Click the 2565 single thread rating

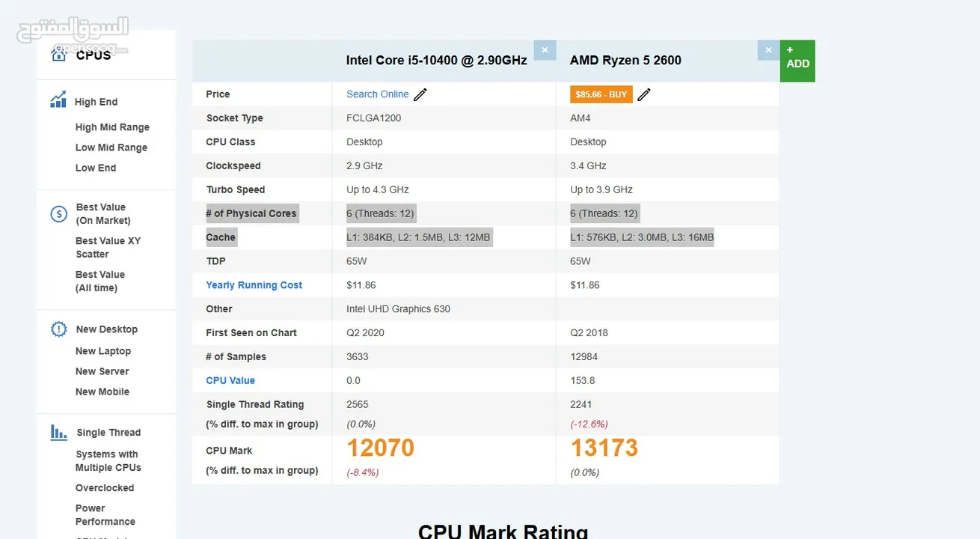coord(358,404)
